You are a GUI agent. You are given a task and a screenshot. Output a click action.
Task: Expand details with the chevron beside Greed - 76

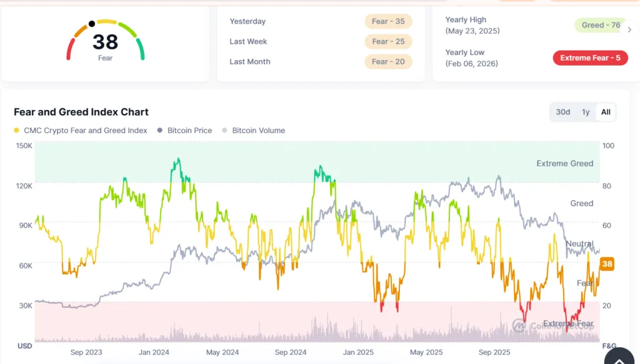tap(631, 29)
